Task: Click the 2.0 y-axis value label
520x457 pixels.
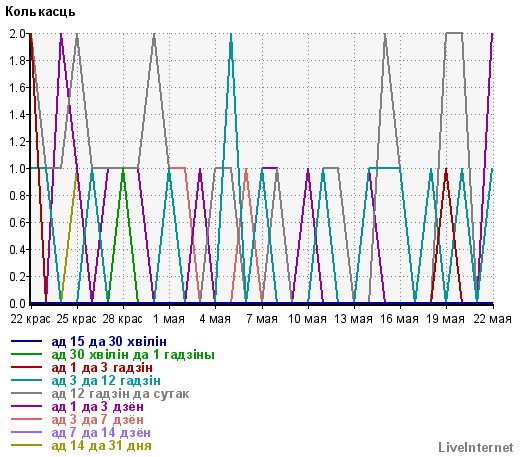Action: pyautogui.click(x=17, y=34)
